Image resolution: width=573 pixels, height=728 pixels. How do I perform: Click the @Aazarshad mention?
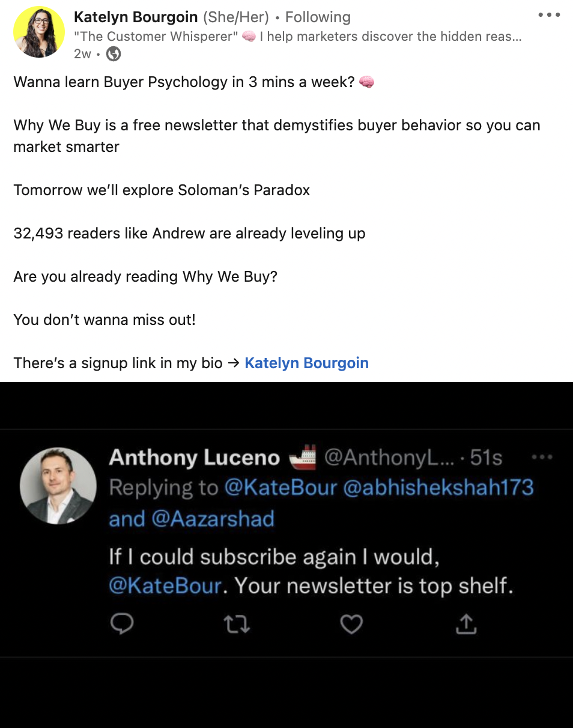tap(213, 518)
